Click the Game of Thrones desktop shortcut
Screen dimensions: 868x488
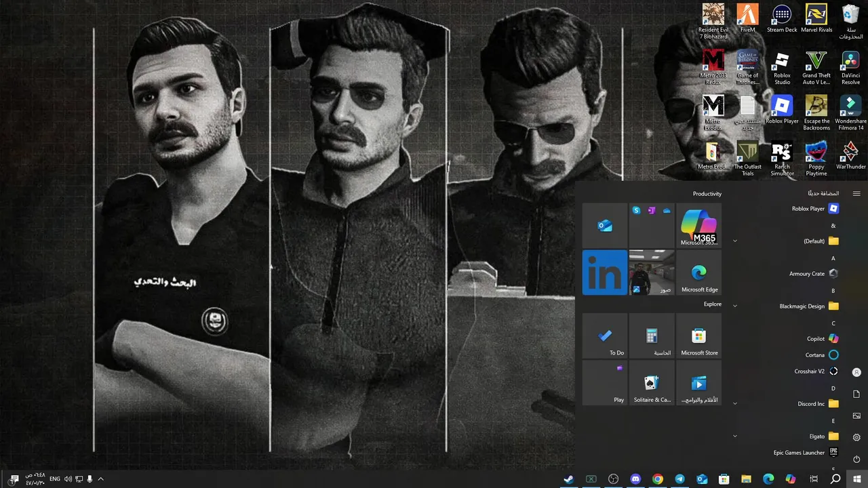click(748, 67)
